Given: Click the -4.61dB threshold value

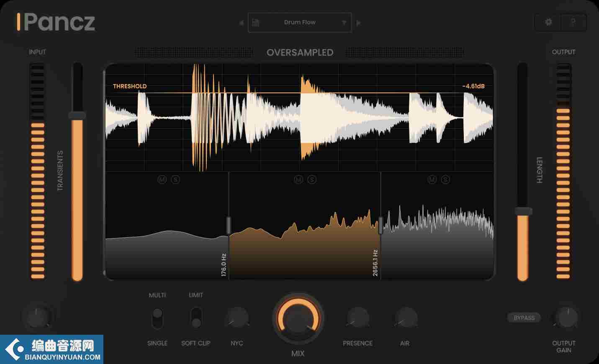Looking at the screenshot, I should (x=473, y=86).
